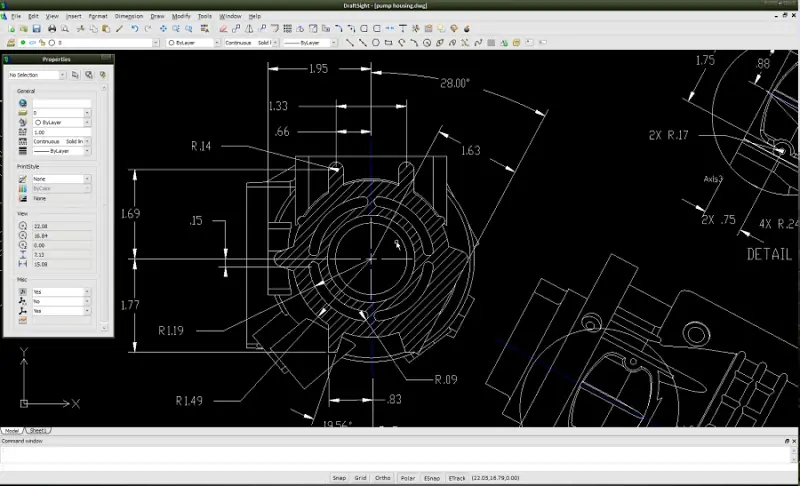Save the drawing with floppy icon

36,29
